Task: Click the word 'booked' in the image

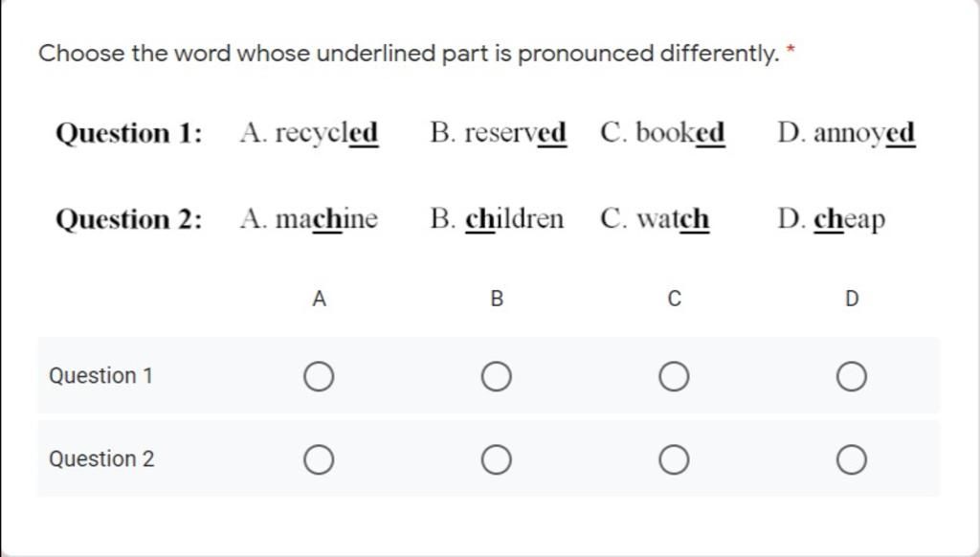Action: click(x=680, y=133)
